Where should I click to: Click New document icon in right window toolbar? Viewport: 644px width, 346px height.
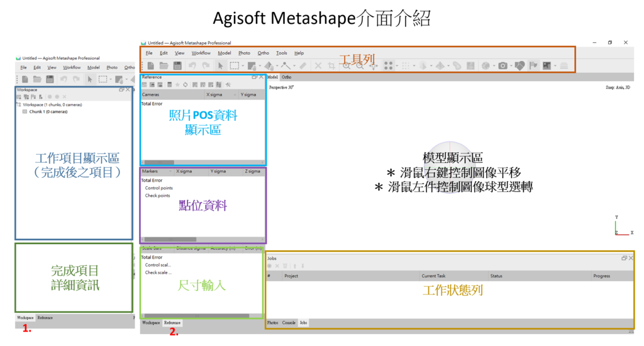(151, 66)
